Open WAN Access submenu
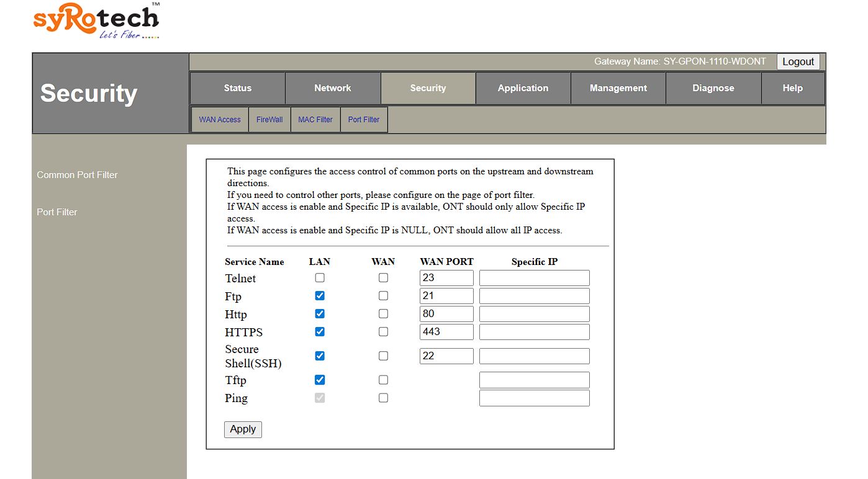 [x=220, y=120]
